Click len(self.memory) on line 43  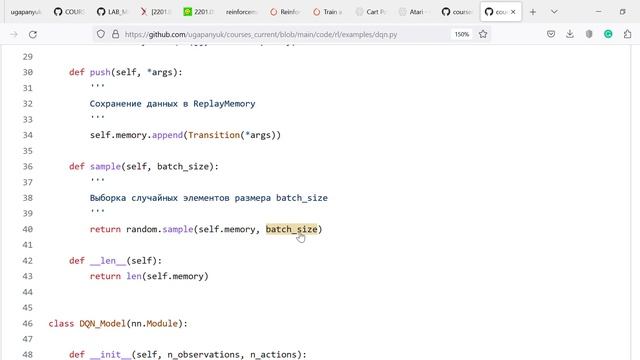[x=167, y=276]
